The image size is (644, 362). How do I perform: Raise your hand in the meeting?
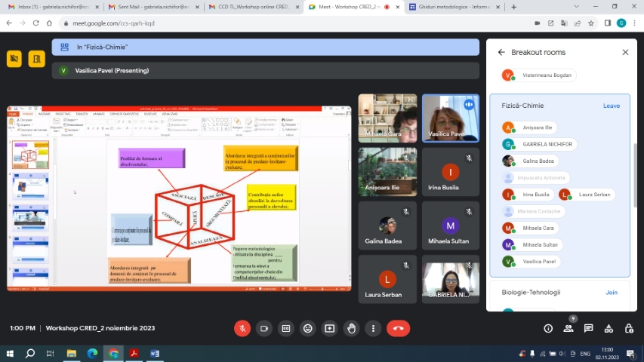(x=351, y=328)
